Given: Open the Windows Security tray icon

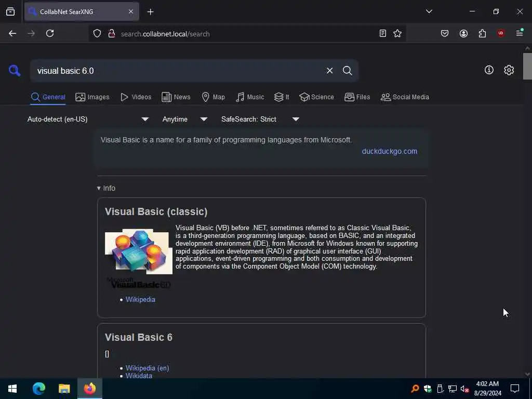Looking at the screenshot, I should coord(428,389).
